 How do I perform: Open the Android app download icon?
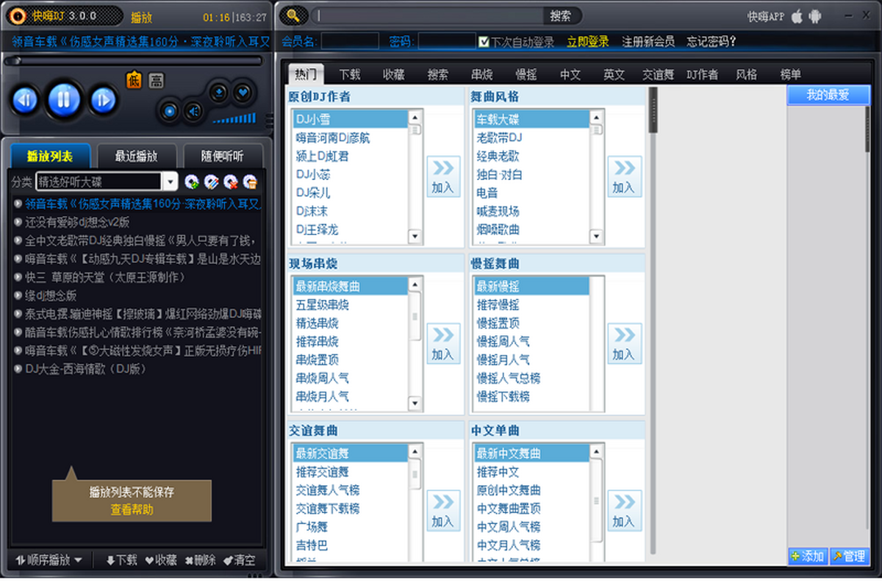[x=814, y=15]
